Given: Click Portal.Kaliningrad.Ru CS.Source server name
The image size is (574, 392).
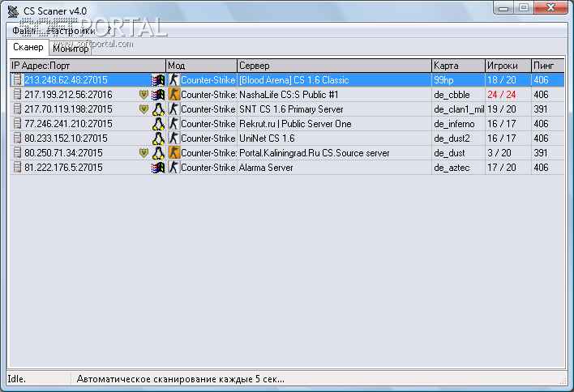Looking at the screenshot, I should coord(315,153).
